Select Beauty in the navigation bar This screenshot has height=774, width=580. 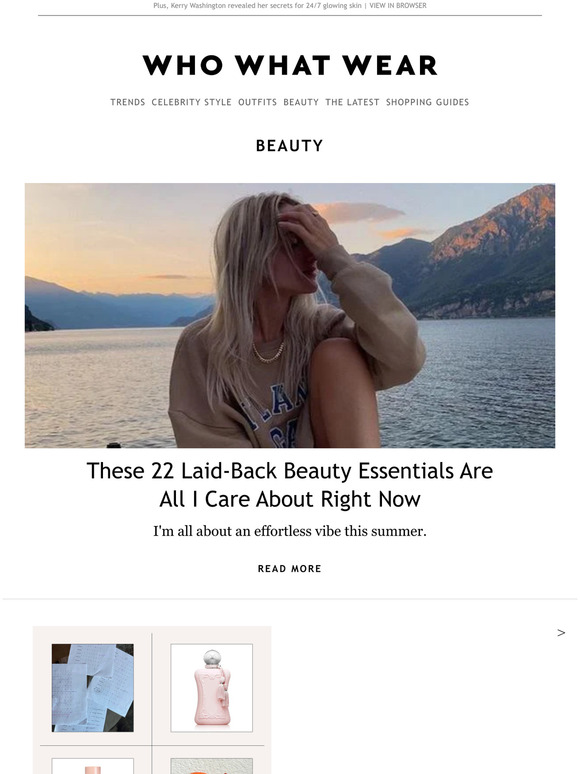[301, 102]
